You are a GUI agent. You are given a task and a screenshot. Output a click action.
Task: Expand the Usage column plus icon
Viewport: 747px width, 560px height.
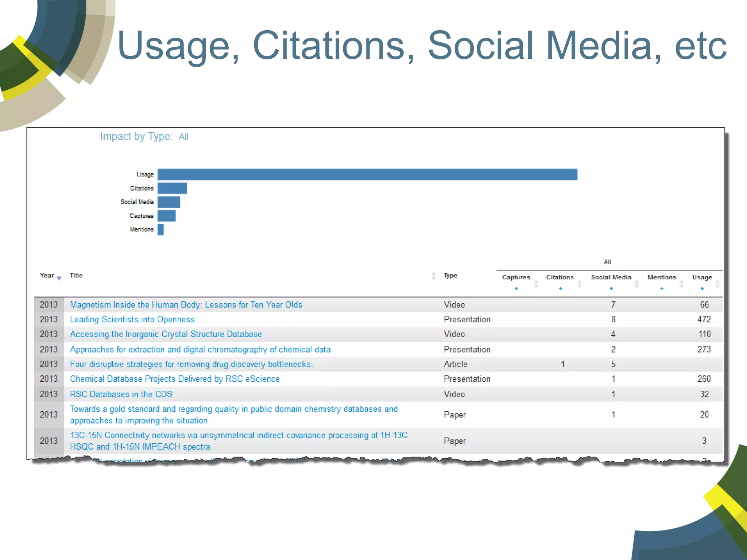click(702, 289)
